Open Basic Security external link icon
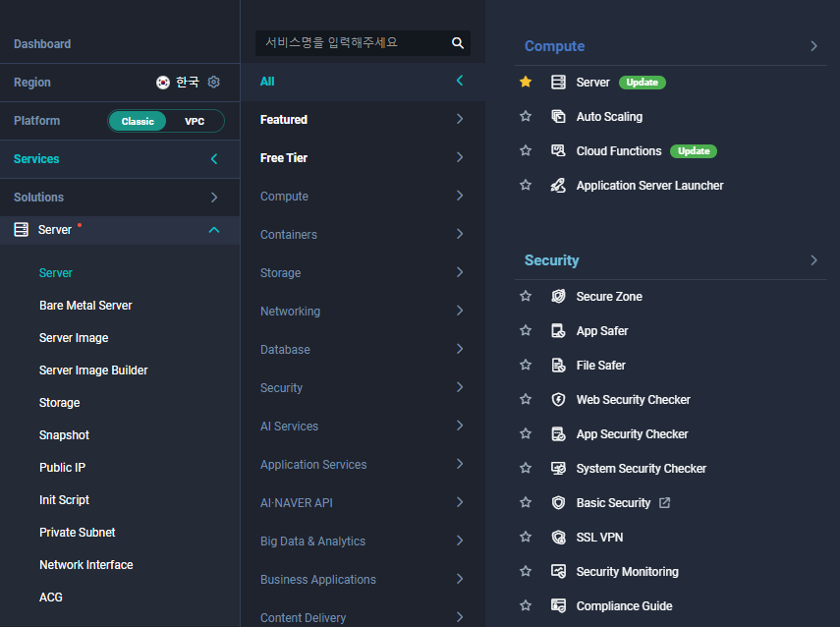The image size is (840, 627). click(x=664, y=502)
